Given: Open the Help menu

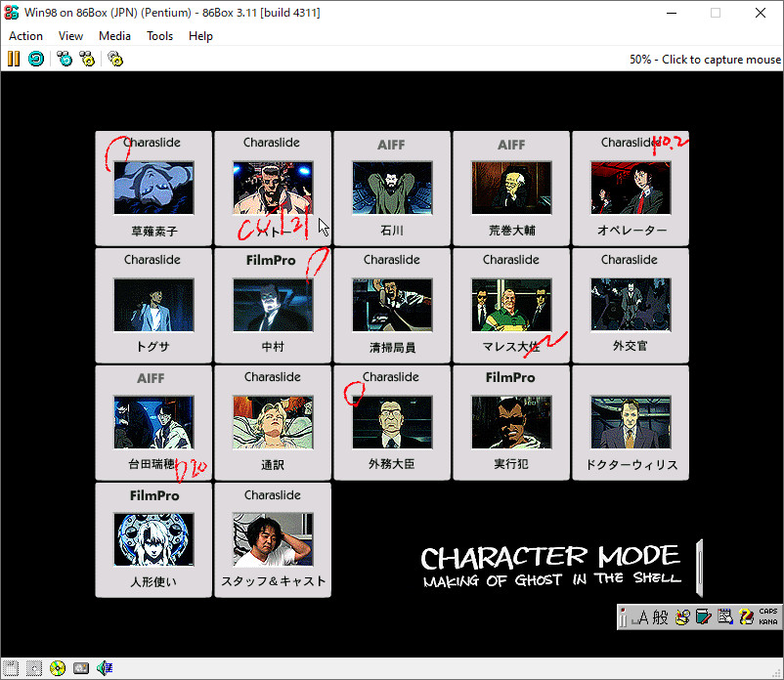Looking at the screenshot, I should coord(200,36).
